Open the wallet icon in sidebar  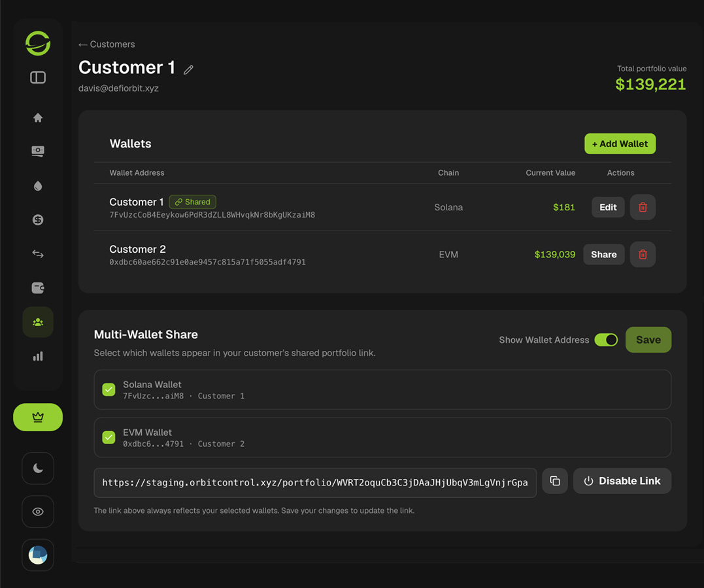click(38, 287)
